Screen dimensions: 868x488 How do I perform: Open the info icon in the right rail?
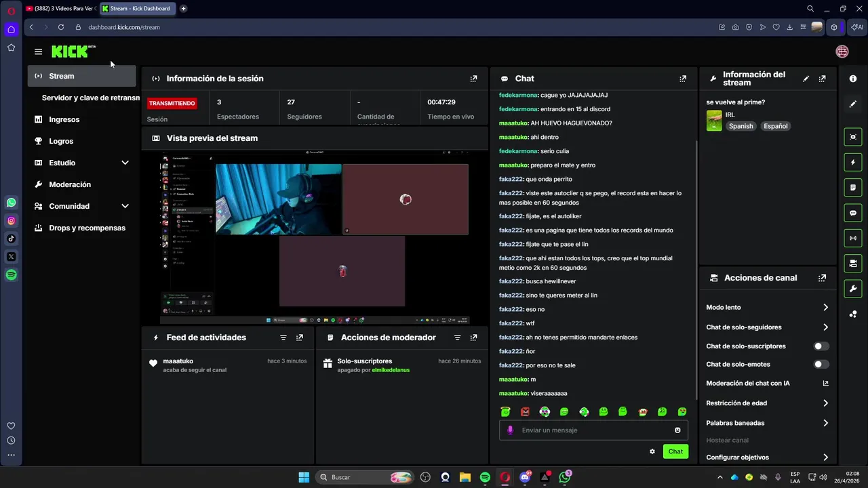(853, 79)
